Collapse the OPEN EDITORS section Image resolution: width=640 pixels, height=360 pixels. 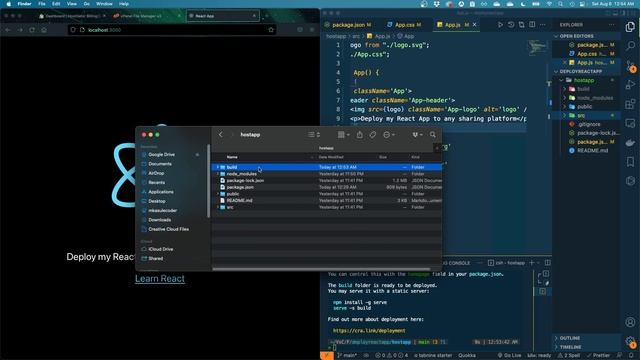tap(556, 36)
